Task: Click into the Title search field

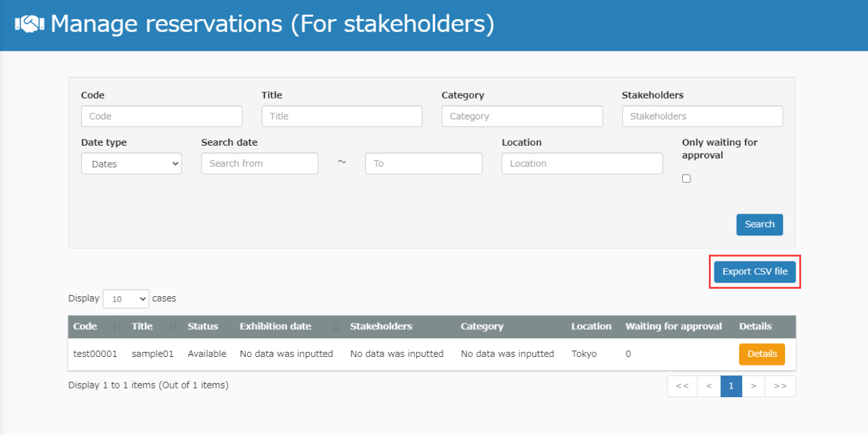Action: (x=342, y=116)
